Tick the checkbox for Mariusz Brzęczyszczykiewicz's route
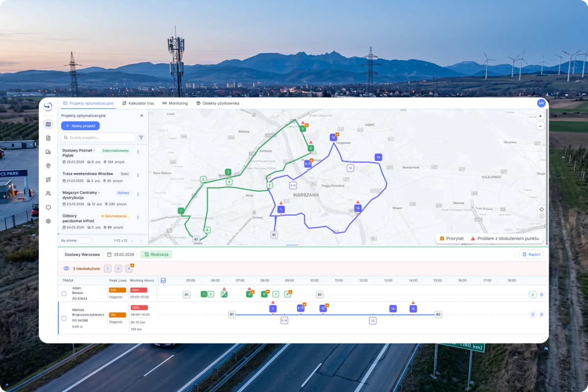 (x=64, y=318)
